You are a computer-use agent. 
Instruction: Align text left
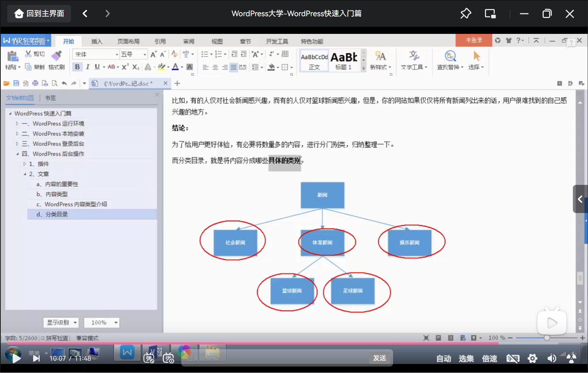(205, 67)
